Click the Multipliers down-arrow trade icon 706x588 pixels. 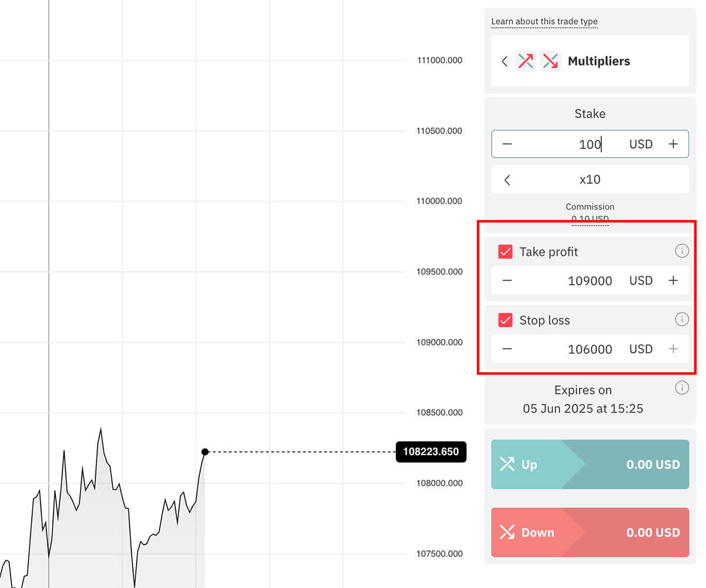[550, 61]
